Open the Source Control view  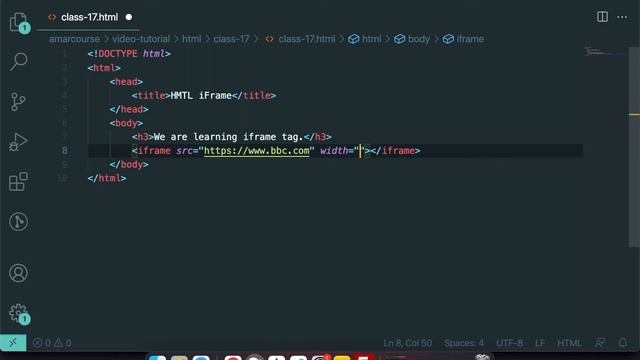18,102
